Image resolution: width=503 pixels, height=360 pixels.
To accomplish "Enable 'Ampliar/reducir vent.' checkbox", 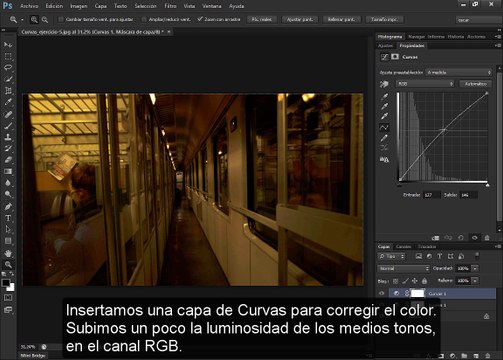I will pos(144,19).
